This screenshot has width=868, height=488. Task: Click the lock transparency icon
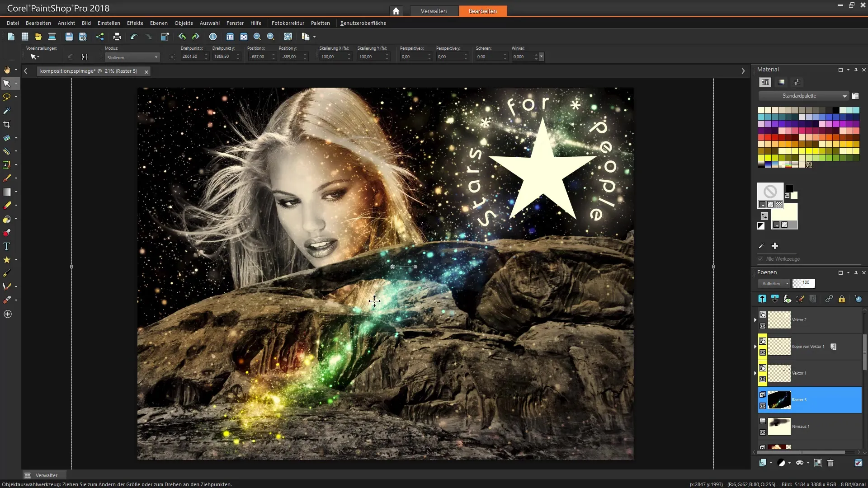click(842, 299)
